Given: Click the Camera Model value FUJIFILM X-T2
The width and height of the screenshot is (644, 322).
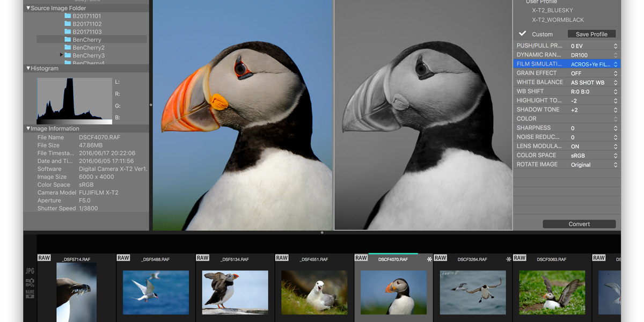Looking at the screenshot, I should [99, 193].
